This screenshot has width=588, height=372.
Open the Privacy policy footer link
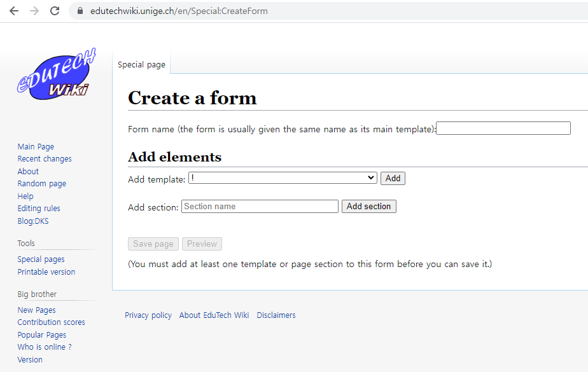pos(148,315)
